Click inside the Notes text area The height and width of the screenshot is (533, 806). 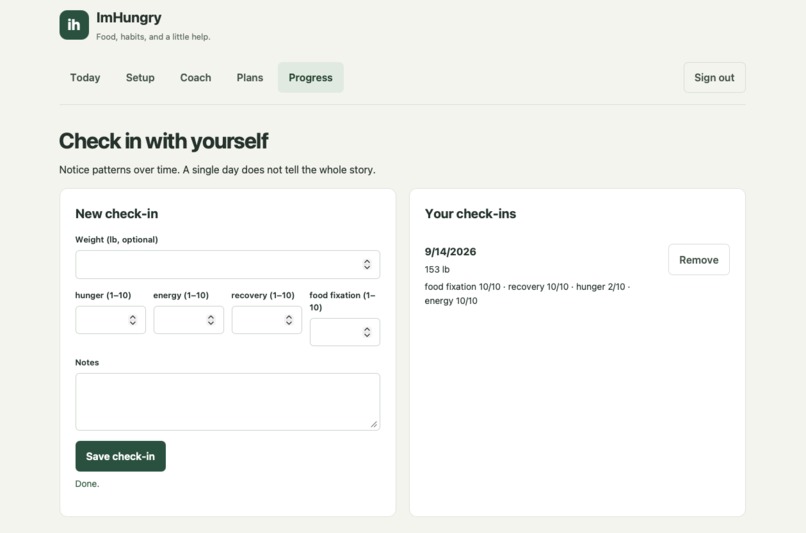[x=228, y=402]
